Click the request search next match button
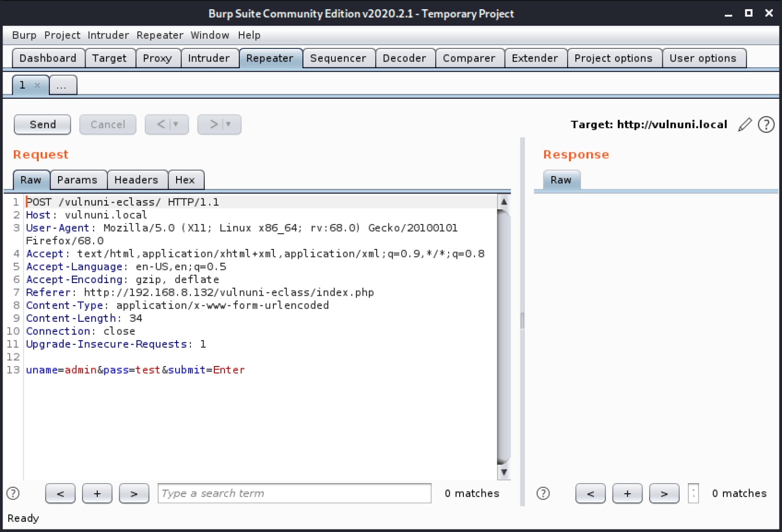Screen dimensions: 782x532 [134, 493]
